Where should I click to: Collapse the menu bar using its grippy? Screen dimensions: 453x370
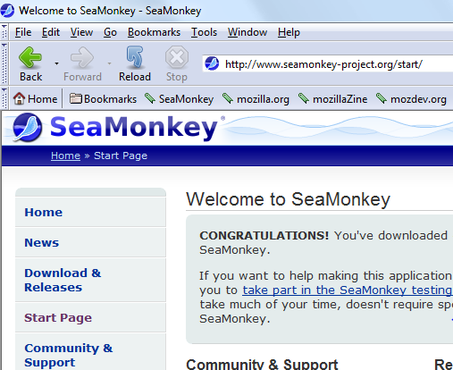point(4,32)
